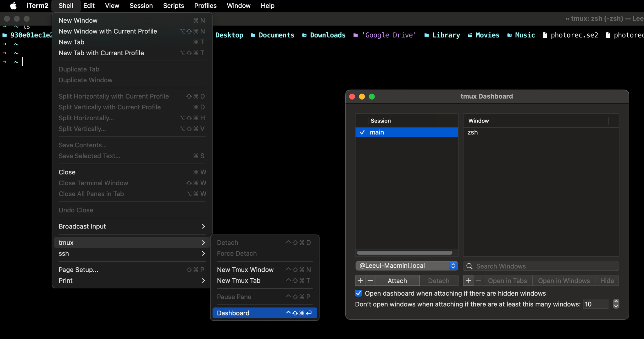644x339 pixels.
Task: Click the Detach button in dashboard
Action: pos(439,281)
